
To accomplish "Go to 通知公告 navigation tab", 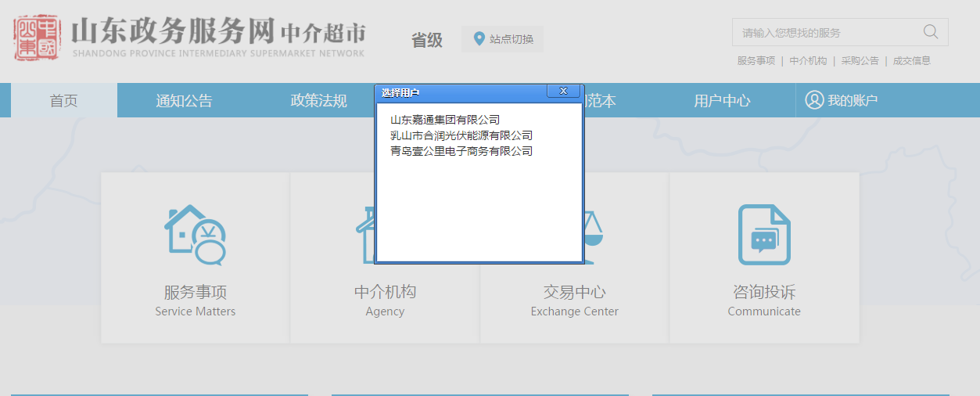I will [184, 101].
